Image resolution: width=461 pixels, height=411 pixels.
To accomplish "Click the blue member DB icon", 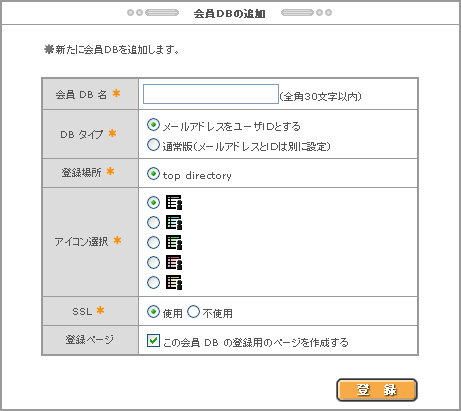I will pyautogui.click(x=174, y=222).
